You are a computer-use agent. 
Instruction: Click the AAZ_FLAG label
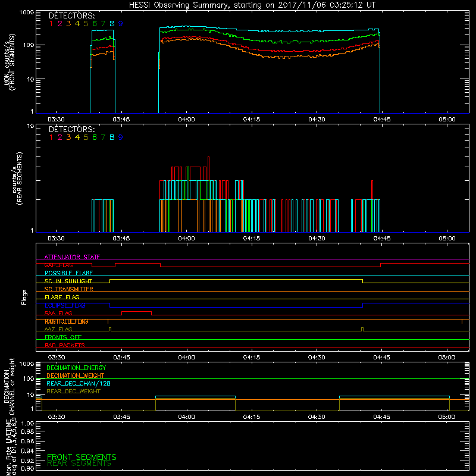[58, 329]
